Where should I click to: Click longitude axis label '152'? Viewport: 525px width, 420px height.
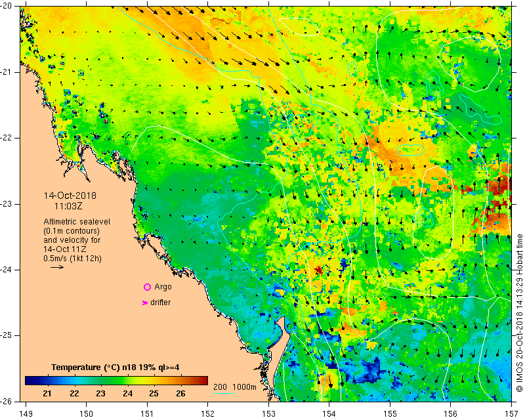[x=208, y=414]
